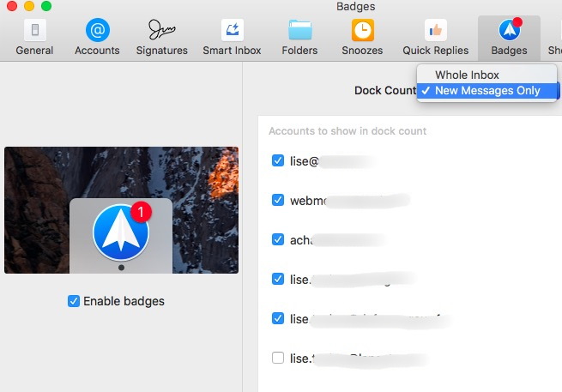Viewport: 562px width, 392px height.
Task: Select the Badges toolbar icon
Action: [x=510, y=30]
